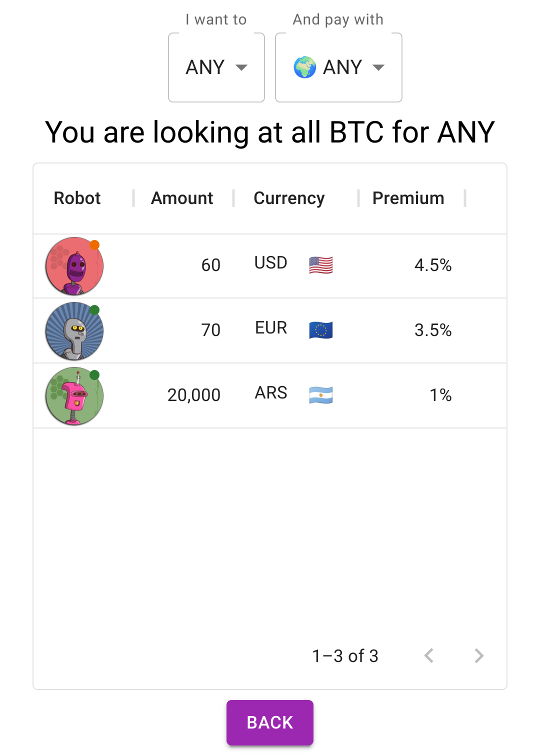Click the USA flag icon
This screenshot has width=540, height=756.
pyautogui.click(x=320, y=265)
